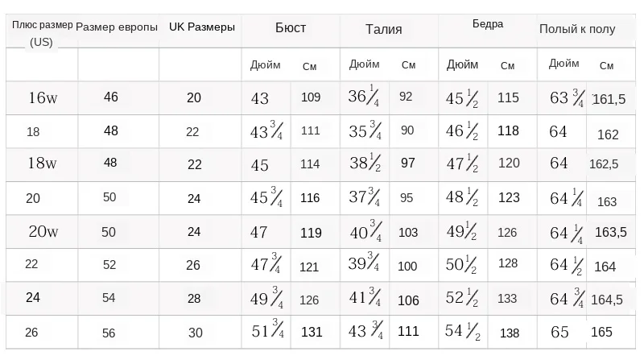
Task: Click the Плюс размер (US) header
Action: click(42, 33)
